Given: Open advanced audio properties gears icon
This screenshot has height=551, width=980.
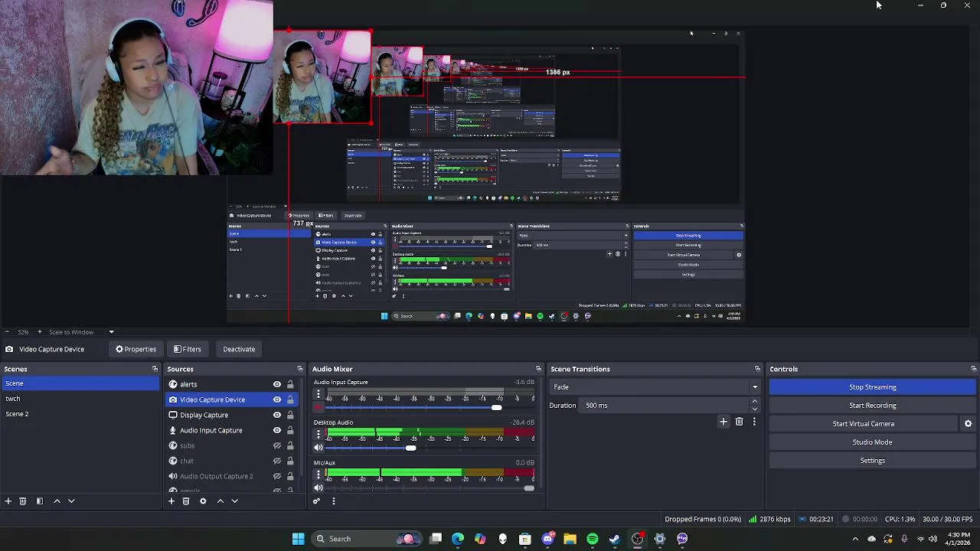Looking at the screenshot, I should 316,501.
